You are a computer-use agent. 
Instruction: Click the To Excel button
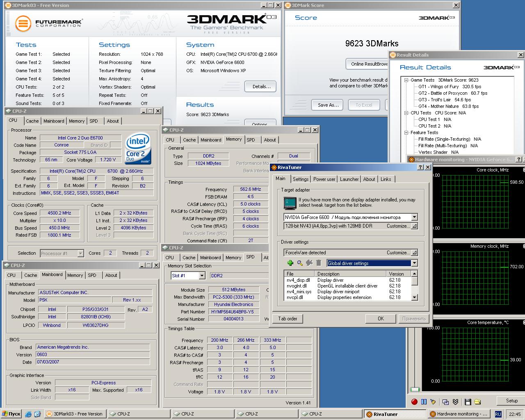click(x=364, y=105)
